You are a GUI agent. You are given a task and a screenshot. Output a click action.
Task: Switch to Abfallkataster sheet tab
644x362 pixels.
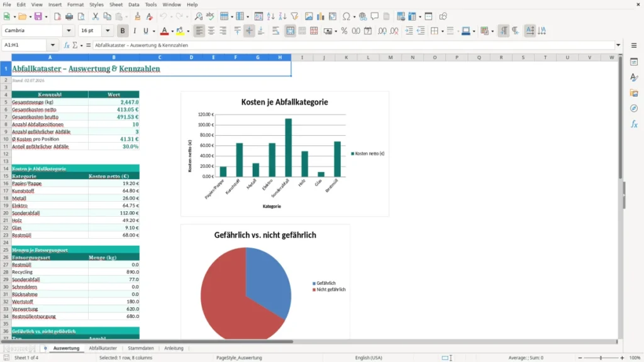pos(103,348)
